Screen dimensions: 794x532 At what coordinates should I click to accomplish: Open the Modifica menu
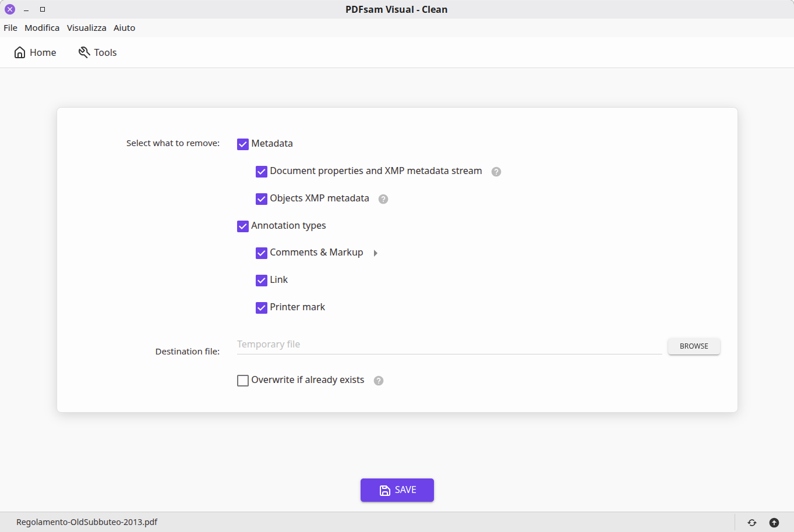pyautogui.click(x=42, y=28)
